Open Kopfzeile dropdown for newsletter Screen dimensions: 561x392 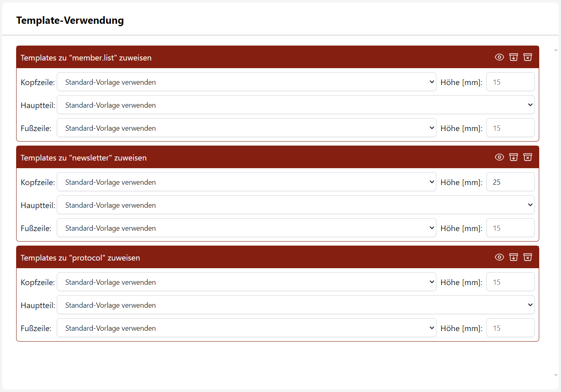pos(246,182)
